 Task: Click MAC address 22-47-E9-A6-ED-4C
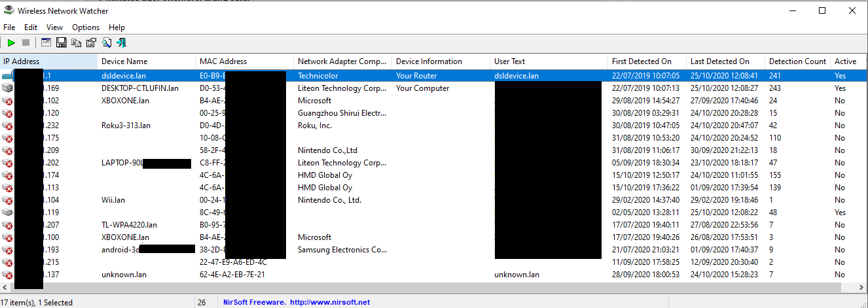233,262
